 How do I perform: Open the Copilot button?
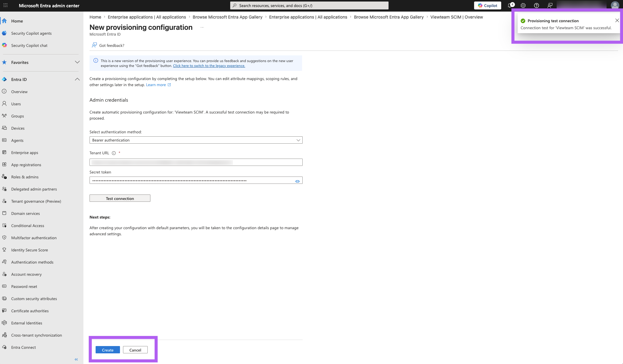pyautogui.click(x=487, y=5)
